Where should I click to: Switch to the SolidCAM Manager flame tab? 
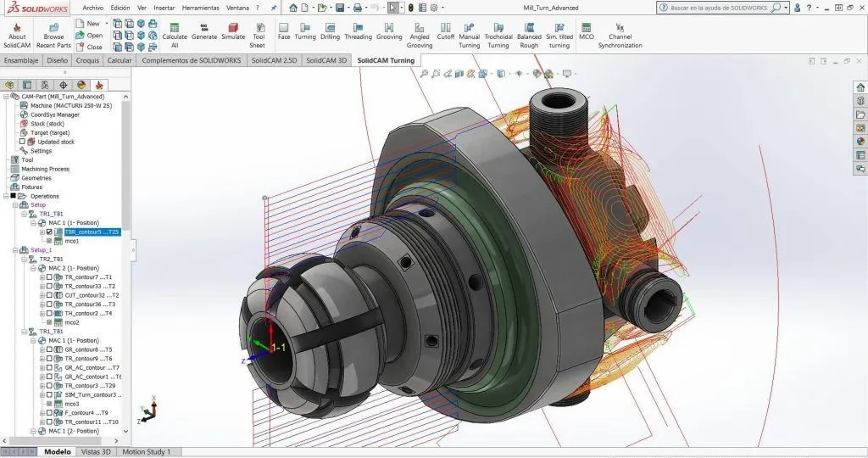tap(99, 85)
